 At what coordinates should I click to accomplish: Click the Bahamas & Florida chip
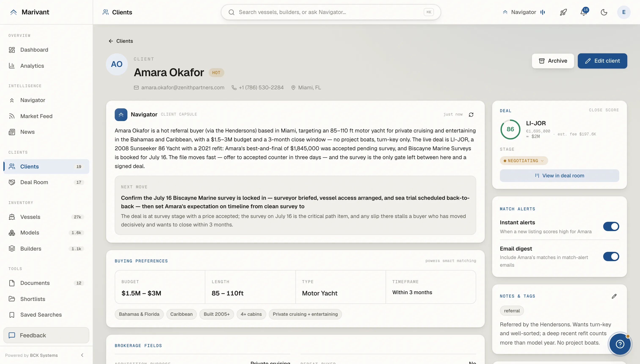139,314
